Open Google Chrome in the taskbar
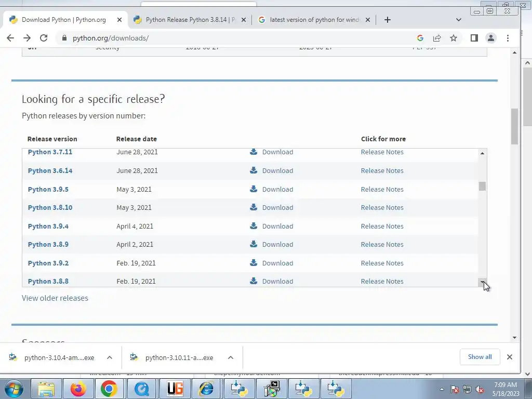This screenshot has height=399, width=532. tap(109, 389)
